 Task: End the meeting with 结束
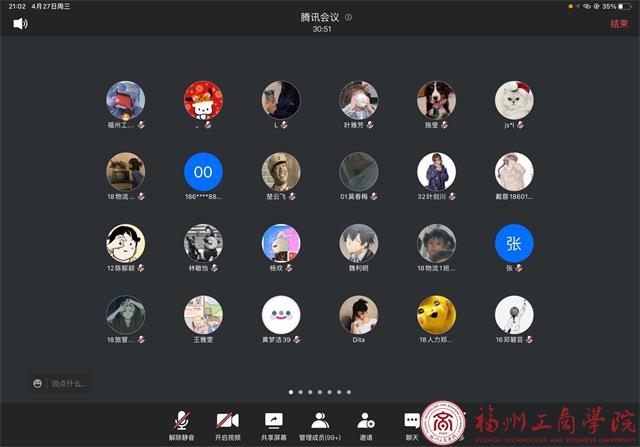(619, 23)
